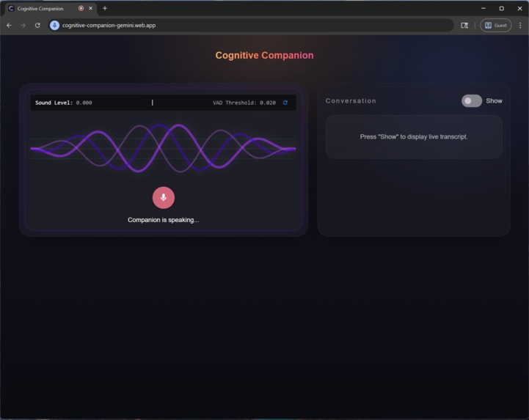Click the microphone permission icon in address bar
This screenshot has height=420, width=529.
tap(54, 25)
